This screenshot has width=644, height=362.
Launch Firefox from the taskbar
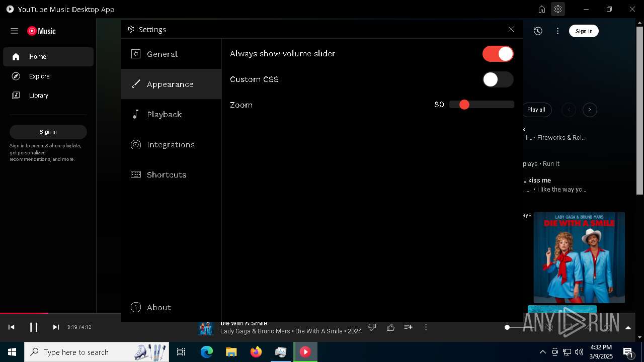click(x=256, y=352)
